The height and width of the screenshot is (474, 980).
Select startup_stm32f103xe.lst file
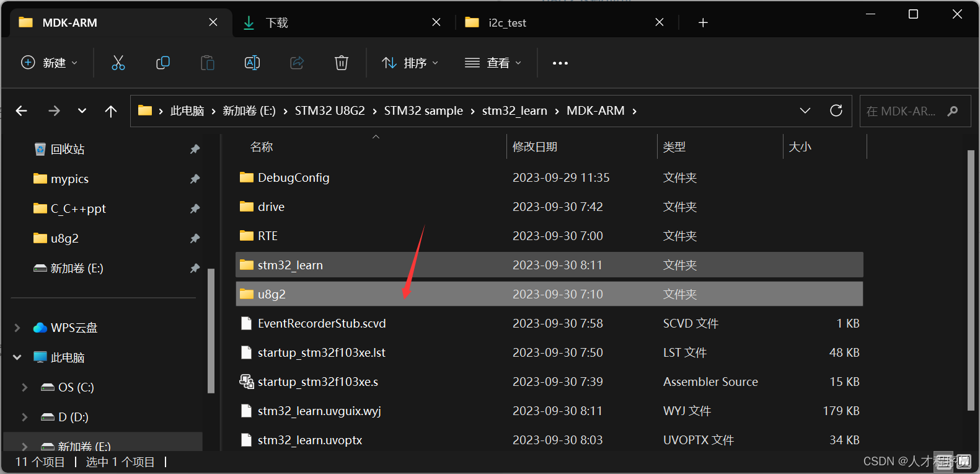tap(549, 352)
